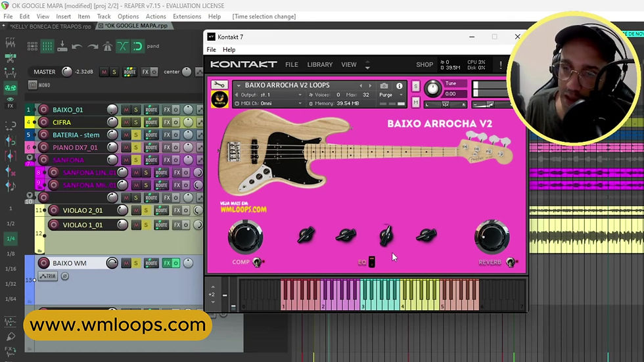The width and height of the screenshot is (644, 362).
Task: Toggle the grid lines toolbar icon
Action: 47,47
